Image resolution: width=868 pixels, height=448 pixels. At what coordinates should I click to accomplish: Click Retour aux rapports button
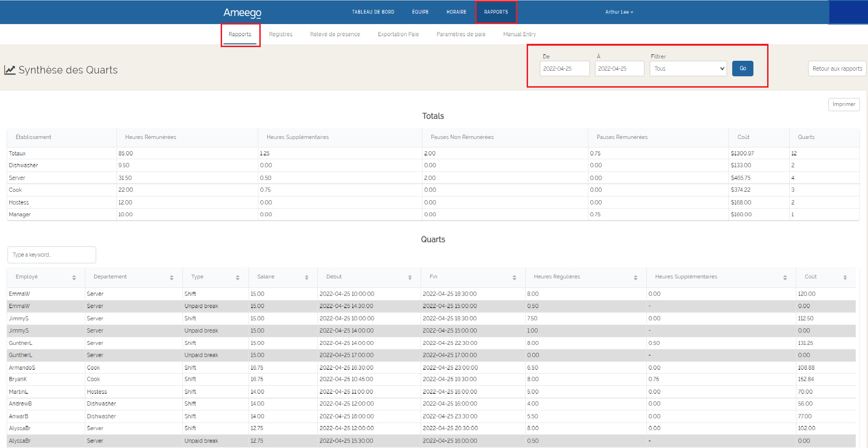[837, 69]
